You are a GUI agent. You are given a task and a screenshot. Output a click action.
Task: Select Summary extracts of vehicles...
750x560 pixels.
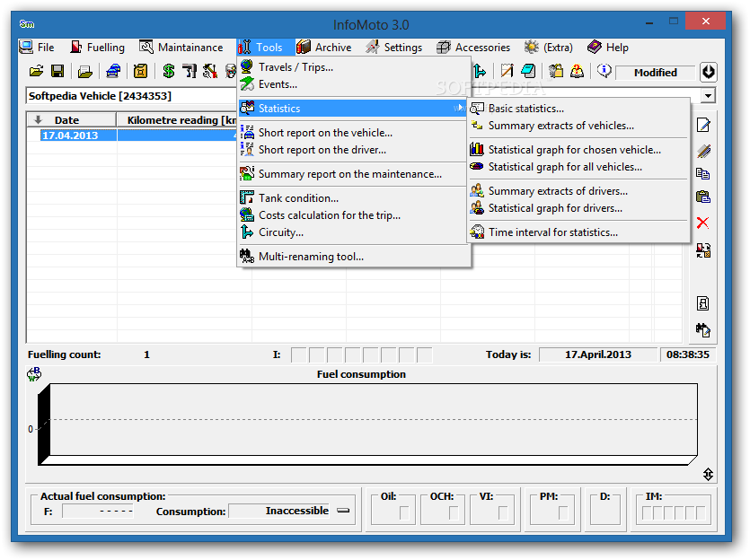point(578,126)
